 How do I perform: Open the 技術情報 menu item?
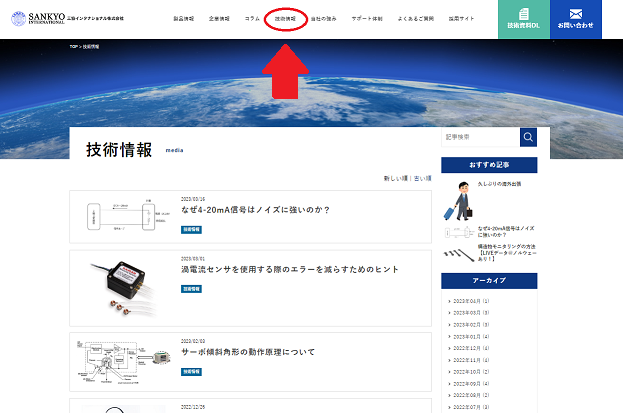[285, 19]
